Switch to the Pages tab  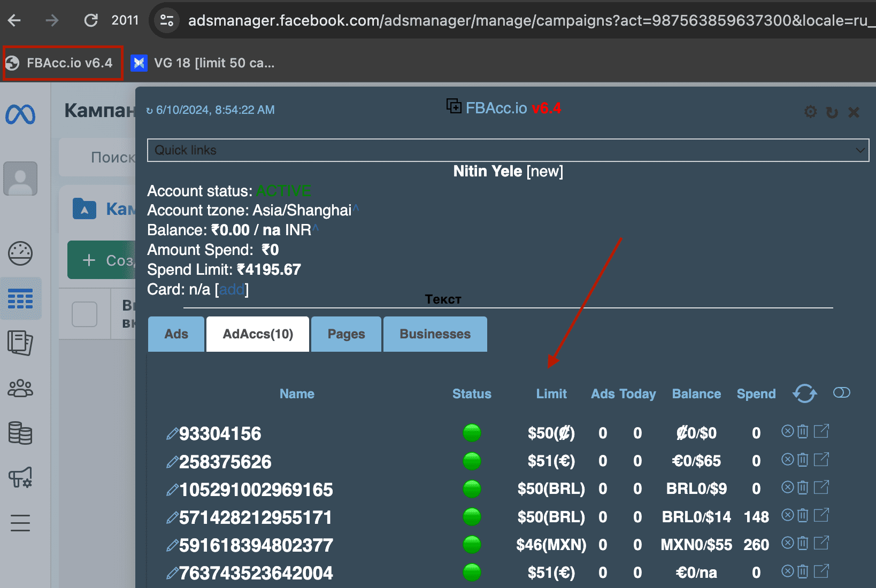tap(346, 334)
